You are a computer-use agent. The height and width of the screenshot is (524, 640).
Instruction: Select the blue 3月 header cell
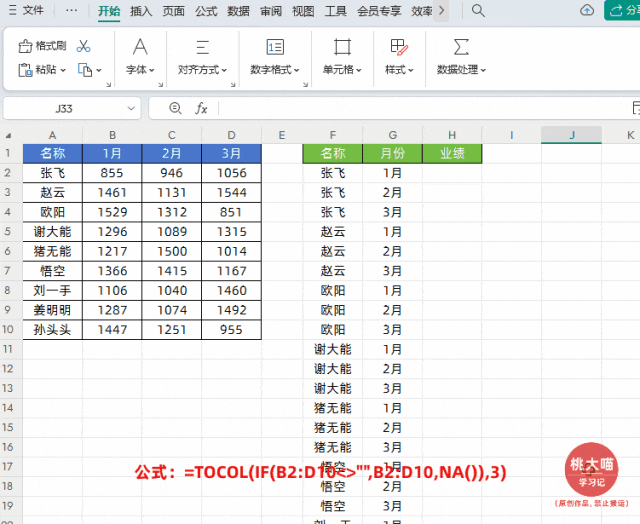[231, 153]
